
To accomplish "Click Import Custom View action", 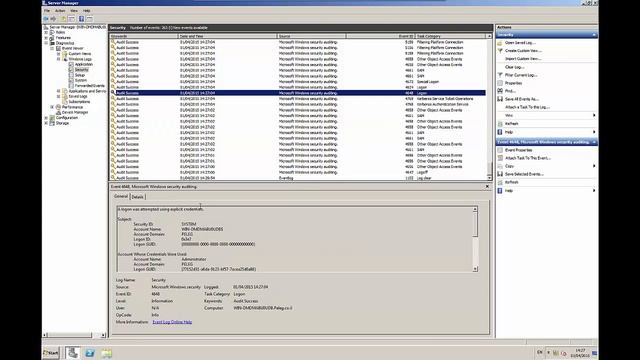I will [523, 59].
